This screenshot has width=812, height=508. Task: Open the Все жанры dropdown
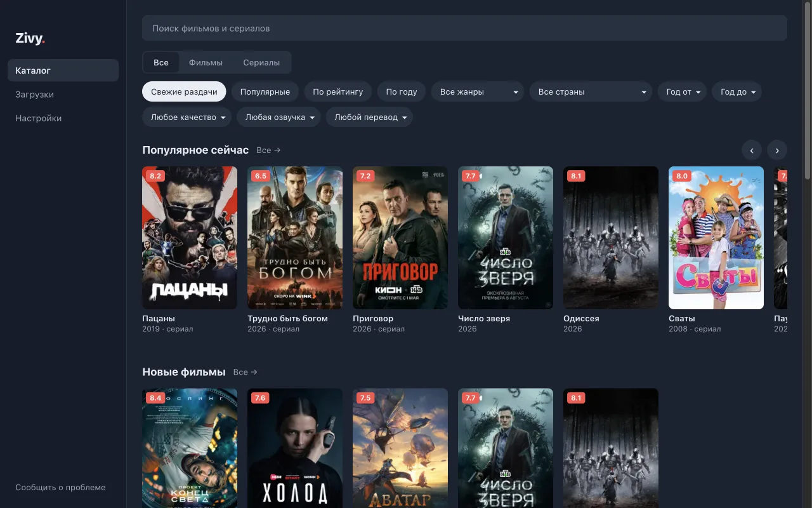[x=478, y=91]
